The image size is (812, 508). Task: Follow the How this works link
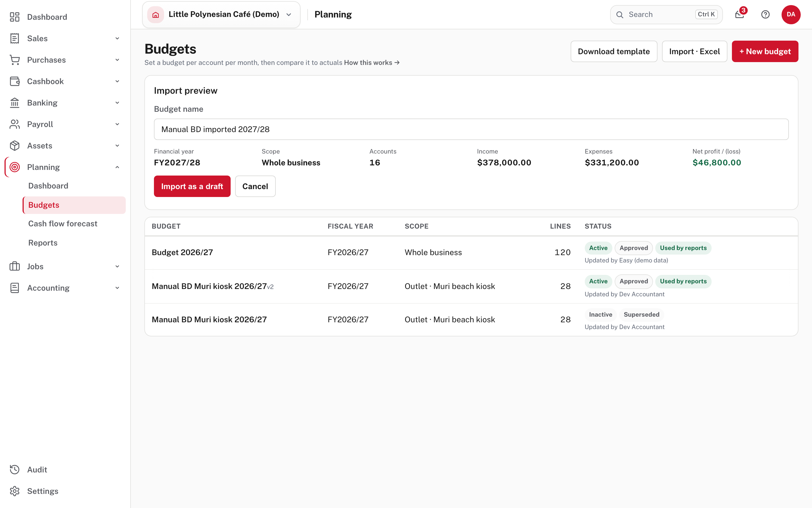pyautogui.click(x=371, y=63)
